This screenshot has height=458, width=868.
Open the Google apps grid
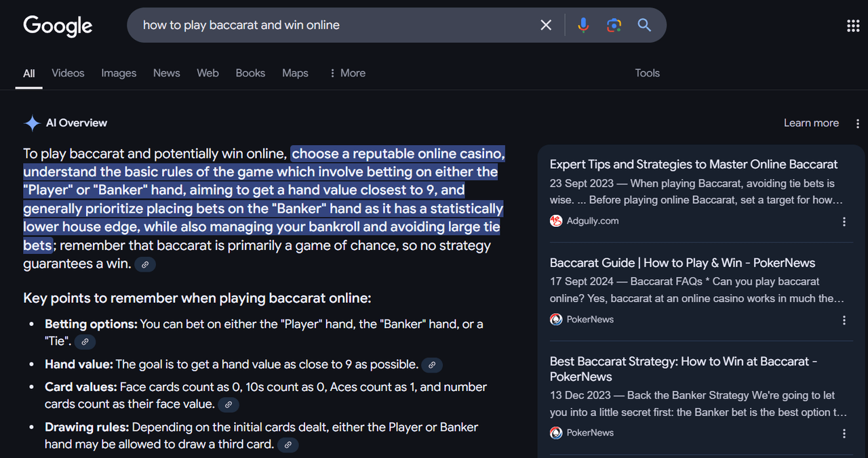[853, 26]
